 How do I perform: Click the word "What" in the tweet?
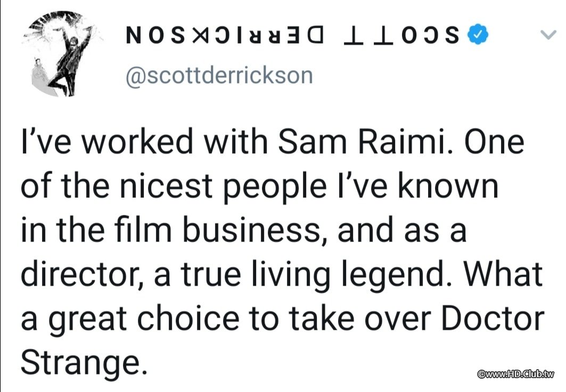[502, 274]
